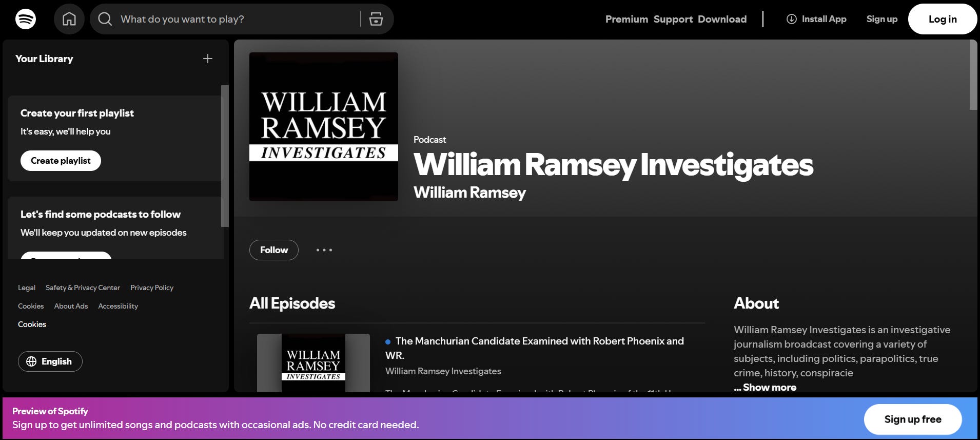The width and height of the screenshot is (980, 440).
Task: Focus the 'What do you want to play?' field
Action: [239, 19]
